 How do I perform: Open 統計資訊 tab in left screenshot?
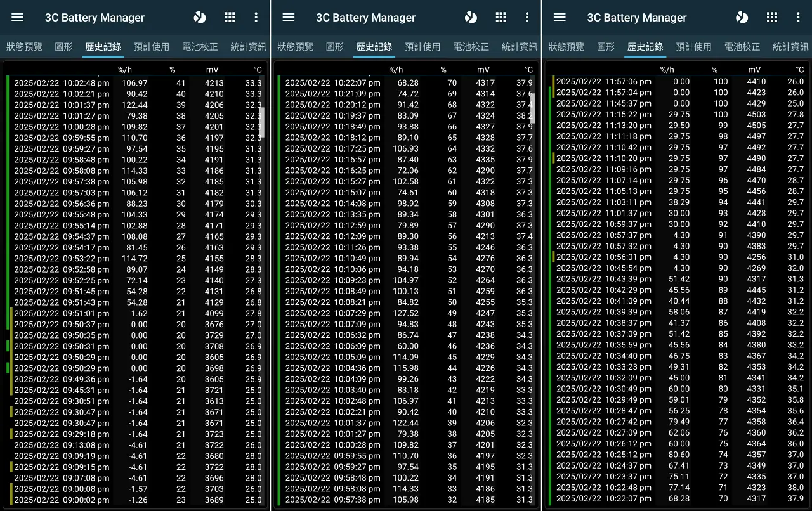point(248,46)
